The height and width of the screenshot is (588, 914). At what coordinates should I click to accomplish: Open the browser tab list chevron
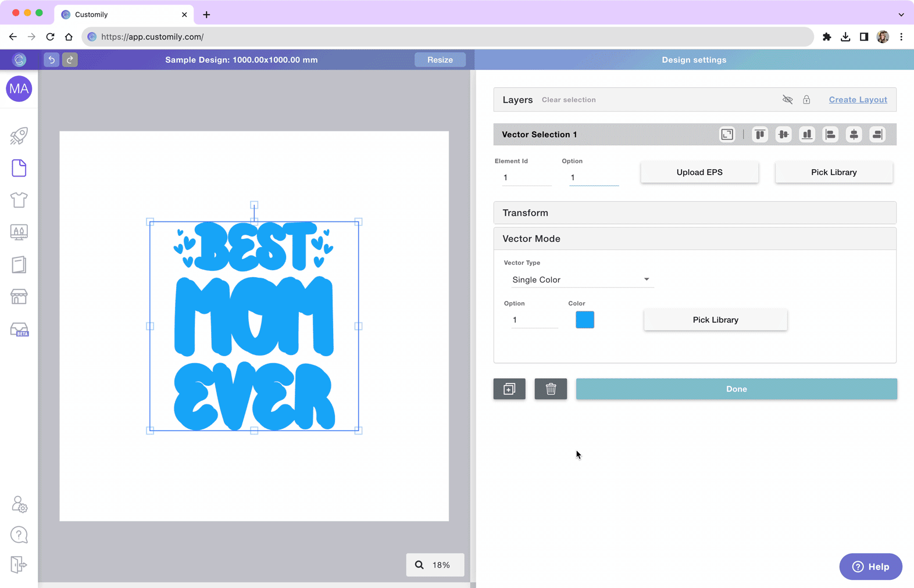coord(901,15)
